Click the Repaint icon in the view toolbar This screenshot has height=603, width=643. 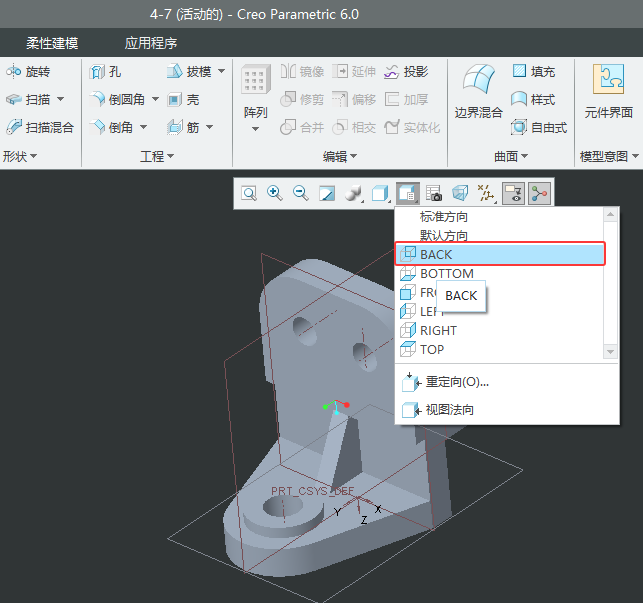coord(327,193)
